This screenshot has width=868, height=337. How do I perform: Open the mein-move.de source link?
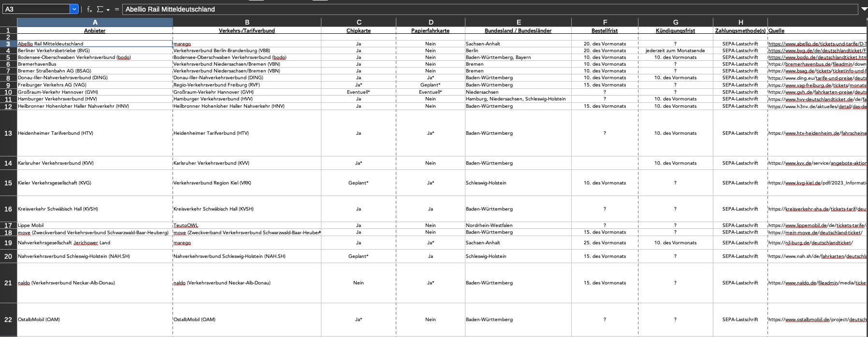815,233
